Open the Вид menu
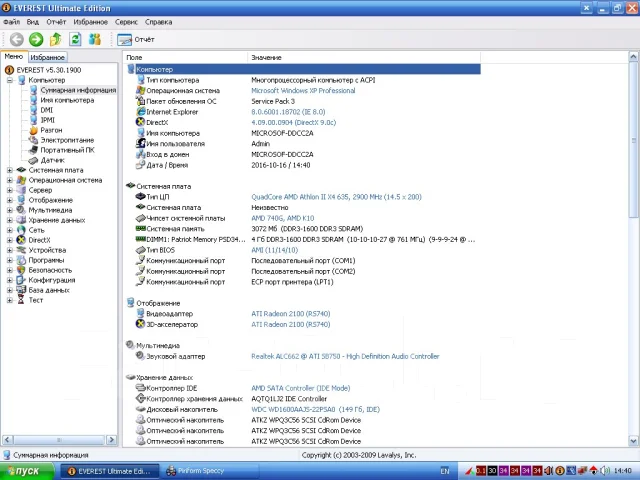 pos(33,22)
